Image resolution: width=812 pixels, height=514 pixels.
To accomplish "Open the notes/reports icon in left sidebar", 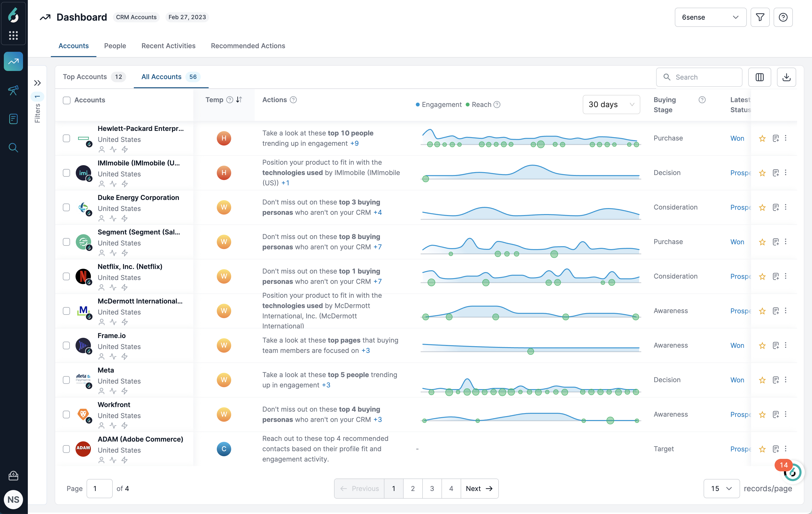I will (x=13, y=119).
